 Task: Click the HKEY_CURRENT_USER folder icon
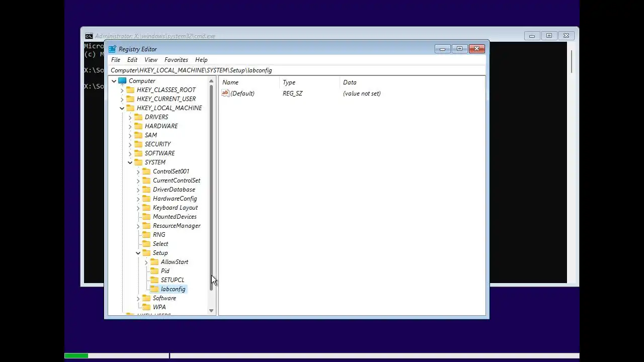[130, 99]
